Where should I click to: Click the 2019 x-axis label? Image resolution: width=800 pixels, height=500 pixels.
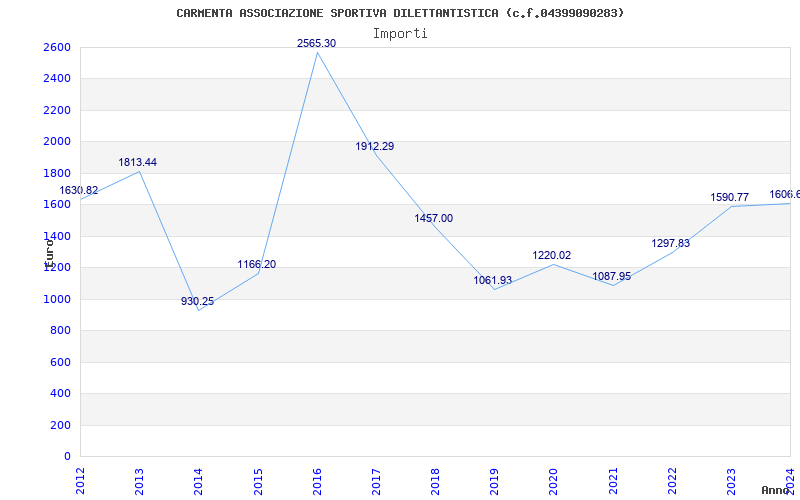click(x=494, y=481)
